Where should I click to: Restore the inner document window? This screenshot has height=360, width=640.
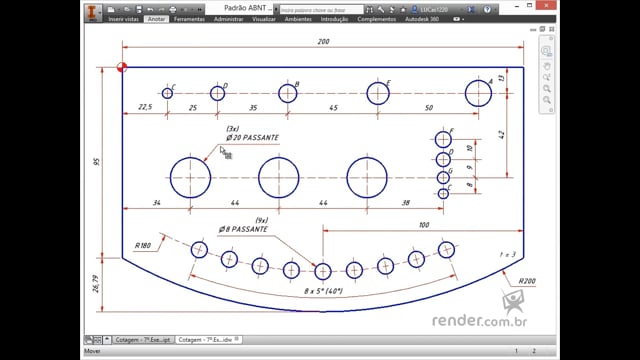(x=542, y=29)
